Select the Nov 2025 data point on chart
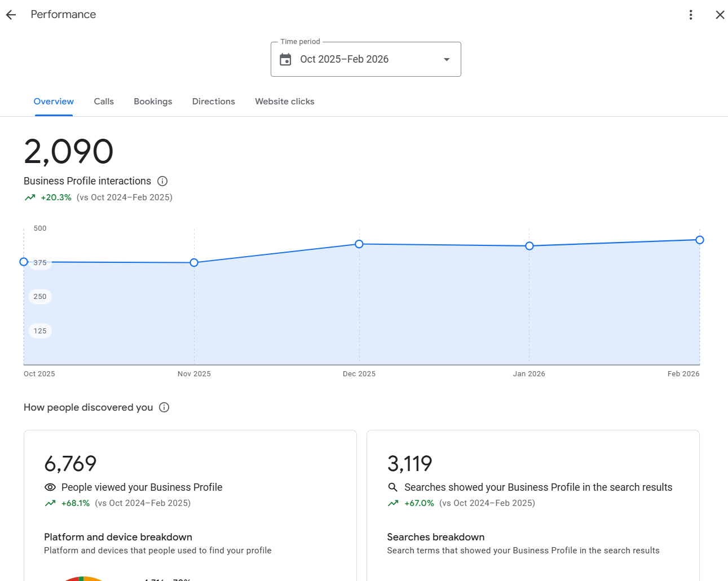Screen dimensions: 728x581 (x=194, y=263)
